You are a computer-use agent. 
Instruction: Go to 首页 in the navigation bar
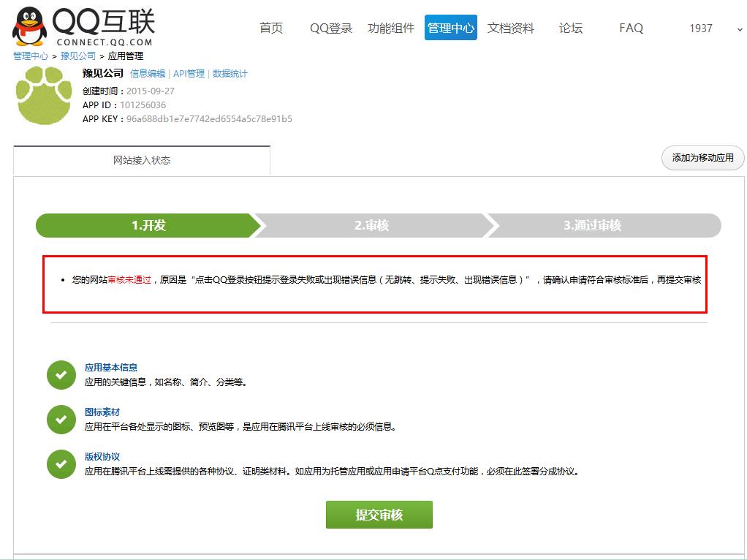coord(271,28)
